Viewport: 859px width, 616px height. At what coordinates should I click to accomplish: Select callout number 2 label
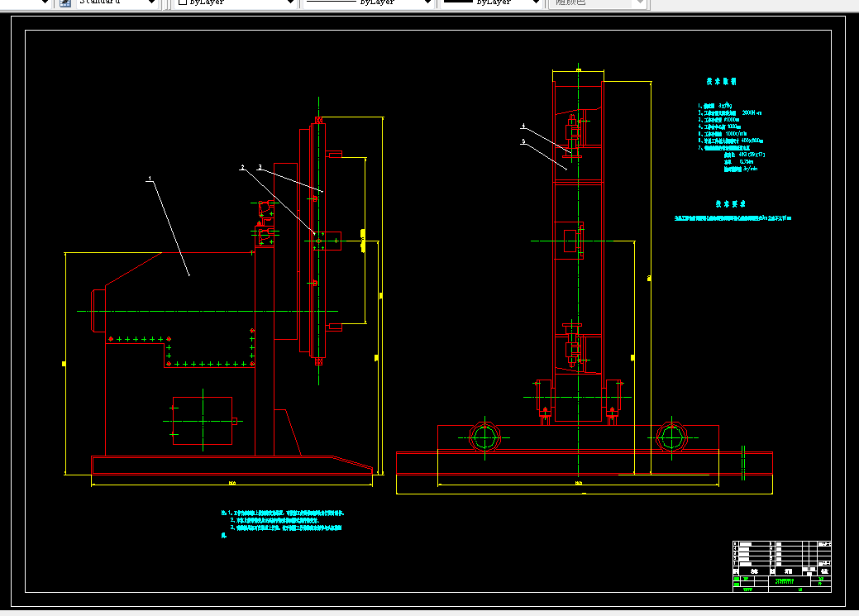(x=243, y=167)
